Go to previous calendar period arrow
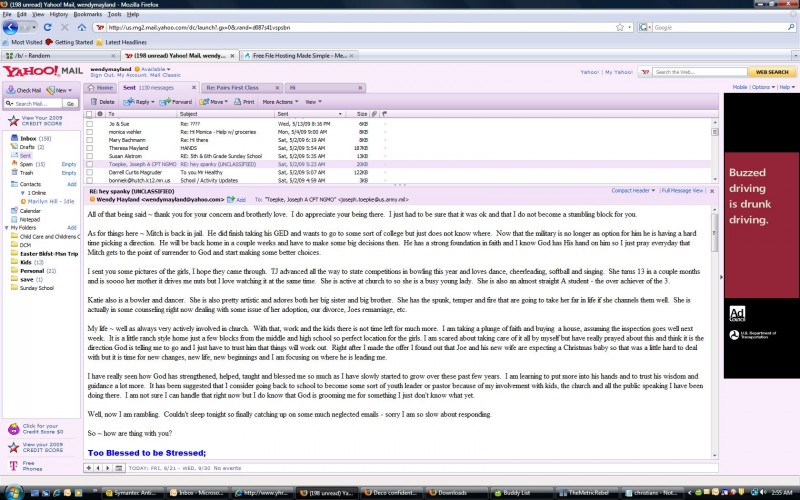Screen dimensions: 800x500 98,468
